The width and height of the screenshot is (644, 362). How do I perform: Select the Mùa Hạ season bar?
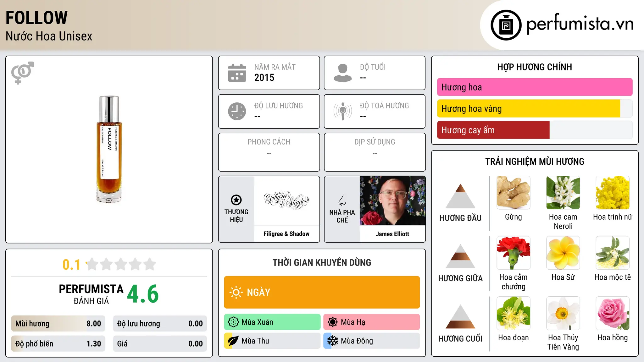coord(372,322)
